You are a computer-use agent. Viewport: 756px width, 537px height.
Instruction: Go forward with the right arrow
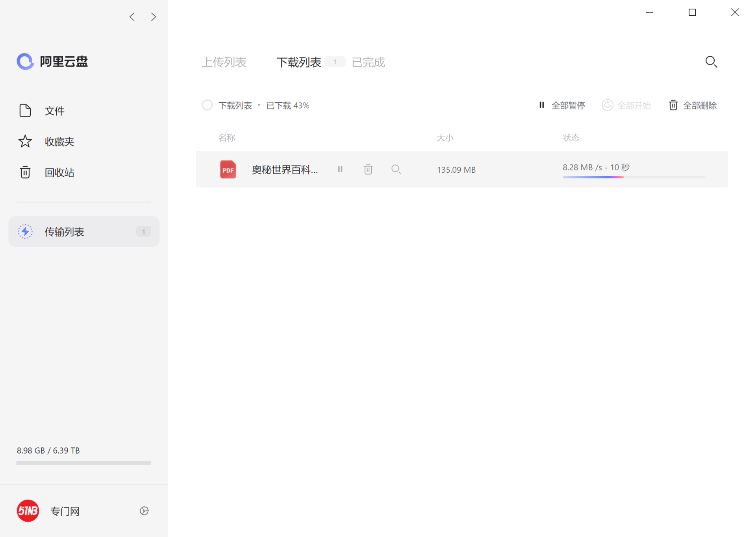tap(154, 17)
